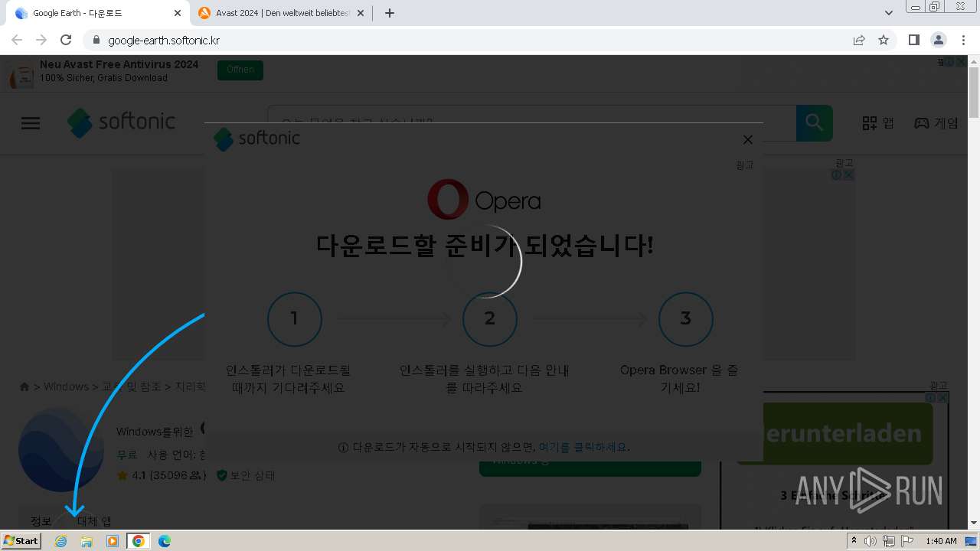Click the Chrome taskbar icon
This screenshot has width=980, height=551.
[139, 541]
